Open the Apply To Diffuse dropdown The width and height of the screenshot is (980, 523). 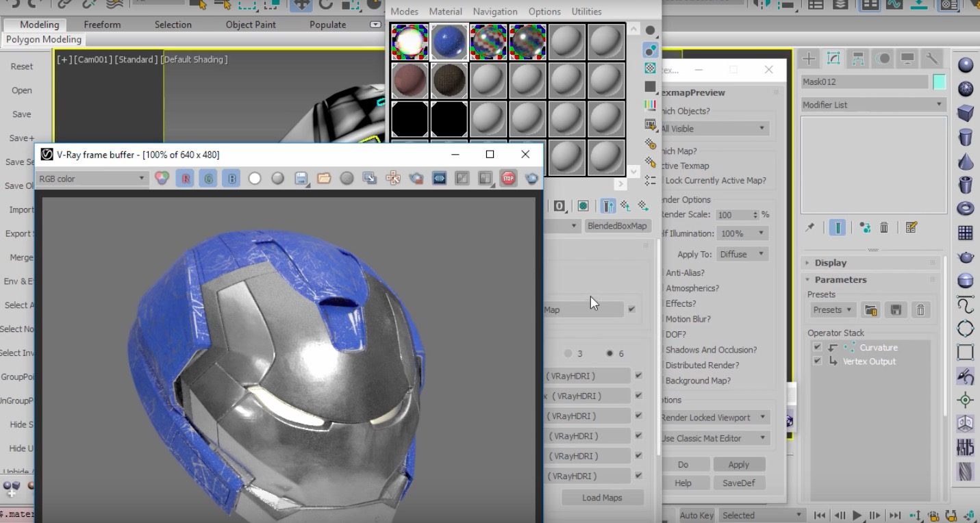tap(742, 254)
